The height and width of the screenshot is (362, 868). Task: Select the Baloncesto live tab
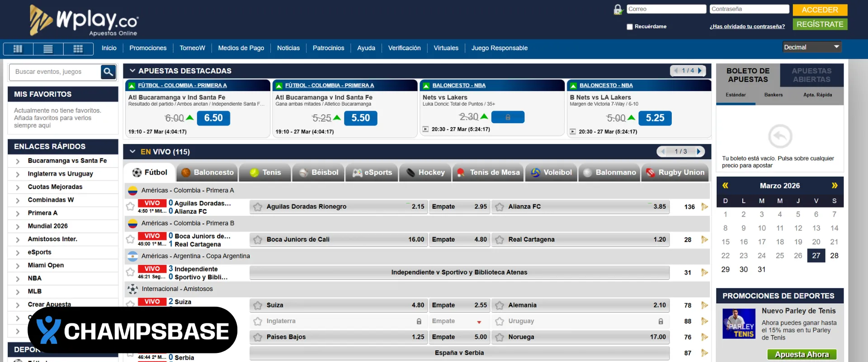[x=207, y=172]
